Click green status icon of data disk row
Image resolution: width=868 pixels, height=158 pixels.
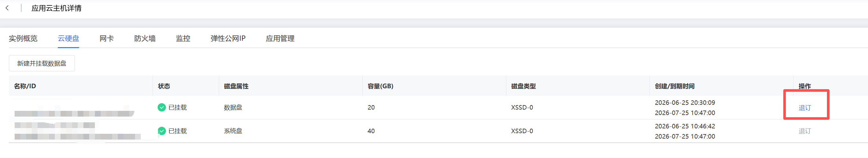[x=162, y=107]
